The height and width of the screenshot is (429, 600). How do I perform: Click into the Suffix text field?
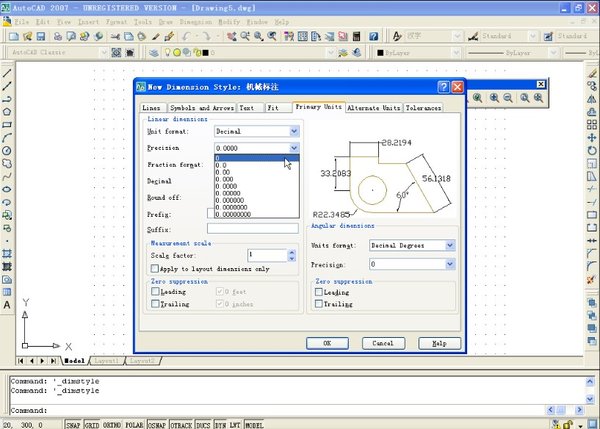click(x=253, y=229)
